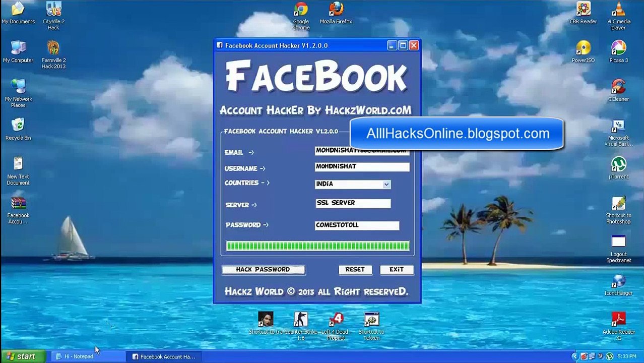Screen dimensions: 644x363
Task: Select the New Text Document file
Action: click(x=18, y=171)
